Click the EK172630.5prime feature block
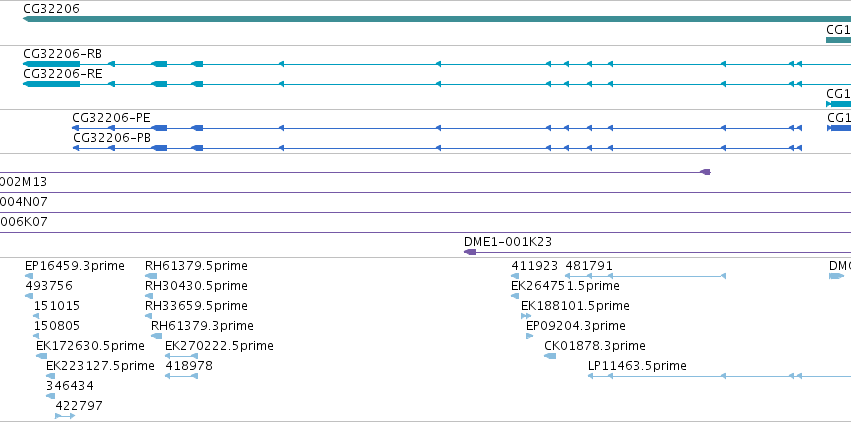The image size is (851, 422). click(x=41, y=356)
